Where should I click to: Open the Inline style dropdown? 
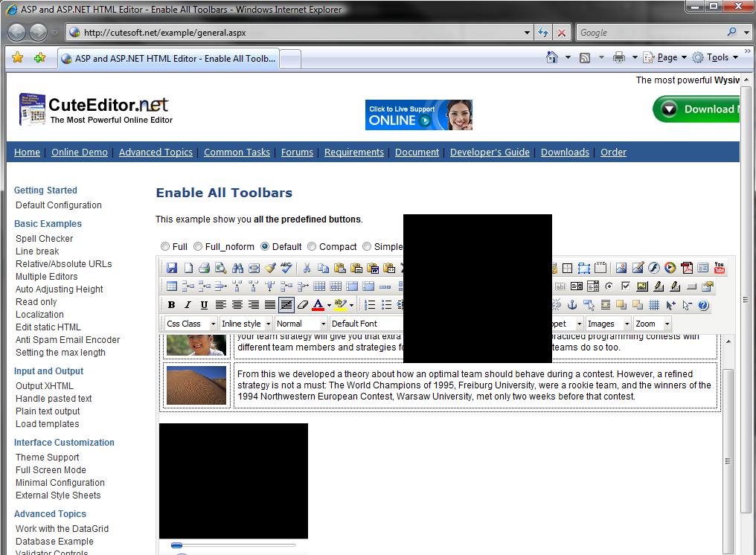click(x=246, y=324)
